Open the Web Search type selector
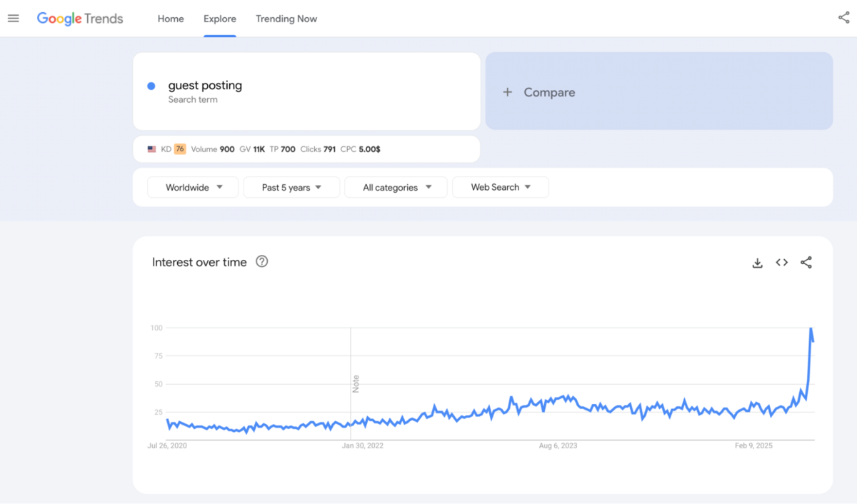This screenshot has height=504, width=857. point(500,187)
